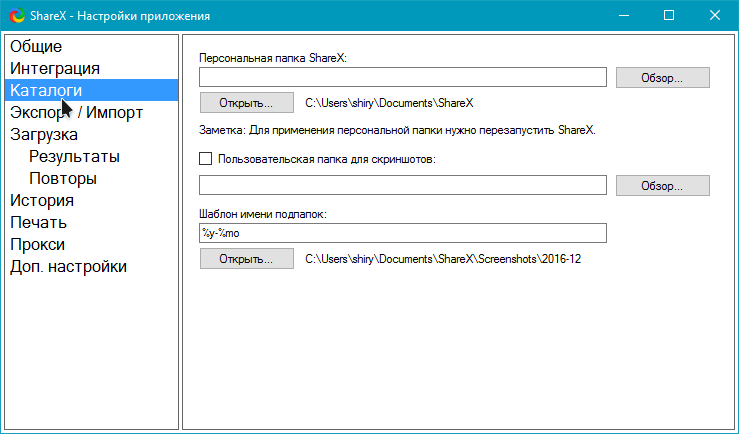This screenshot has width=739, height=434.
Task: Click Открыть for the Screenshots\2016-12 path
Action: click(x=246, y=259)
